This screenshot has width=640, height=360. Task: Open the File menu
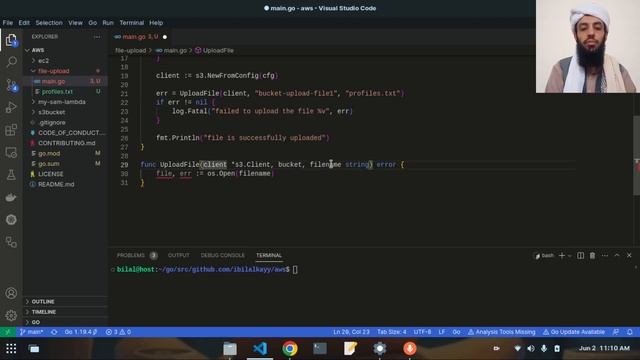click(8, 23)
